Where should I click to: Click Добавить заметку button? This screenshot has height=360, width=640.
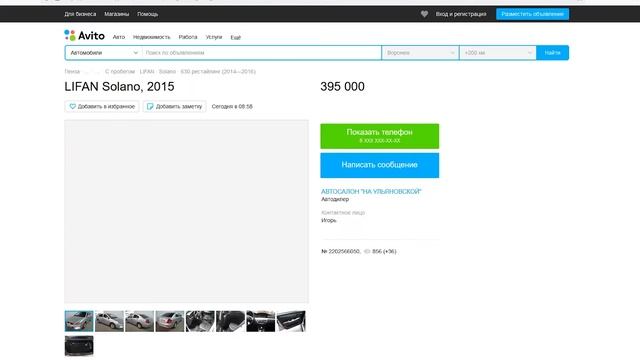coord(174,106)
